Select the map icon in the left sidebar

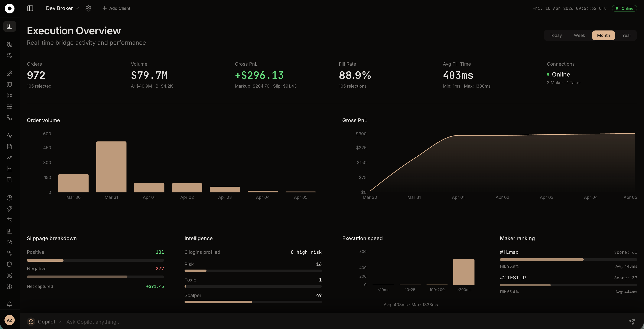pos(9,84)
